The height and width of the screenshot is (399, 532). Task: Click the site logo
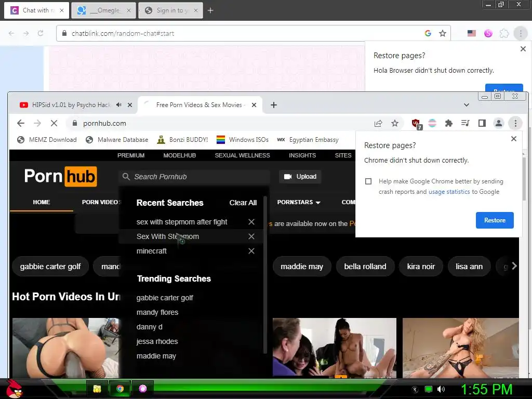coord(60,177)
